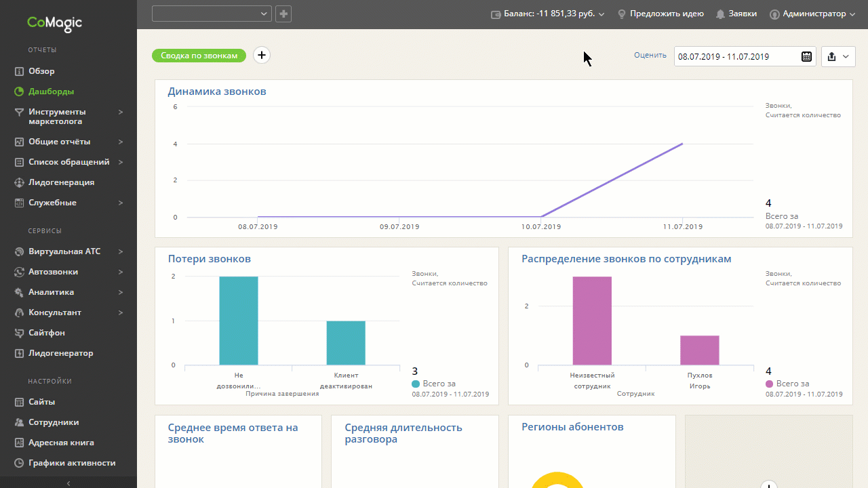The image size is (868, 488).
Task: Click the Не дозвонили bar in chart
Action: click(x=239, y=321)
